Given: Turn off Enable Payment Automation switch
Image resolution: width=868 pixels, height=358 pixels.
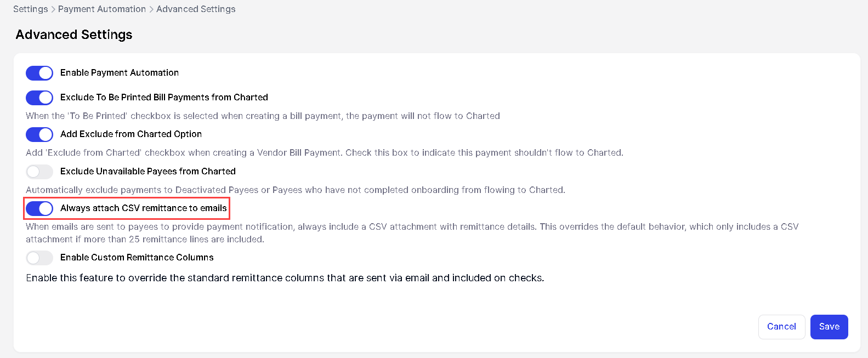Looking at the screenshot, I should point(39,73).
